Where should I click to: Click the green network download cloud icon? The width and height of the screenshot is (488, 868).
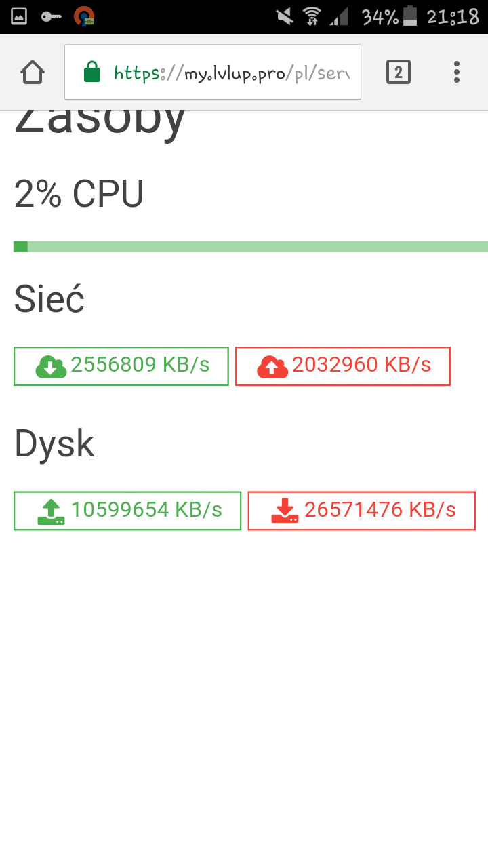point(51,366)
